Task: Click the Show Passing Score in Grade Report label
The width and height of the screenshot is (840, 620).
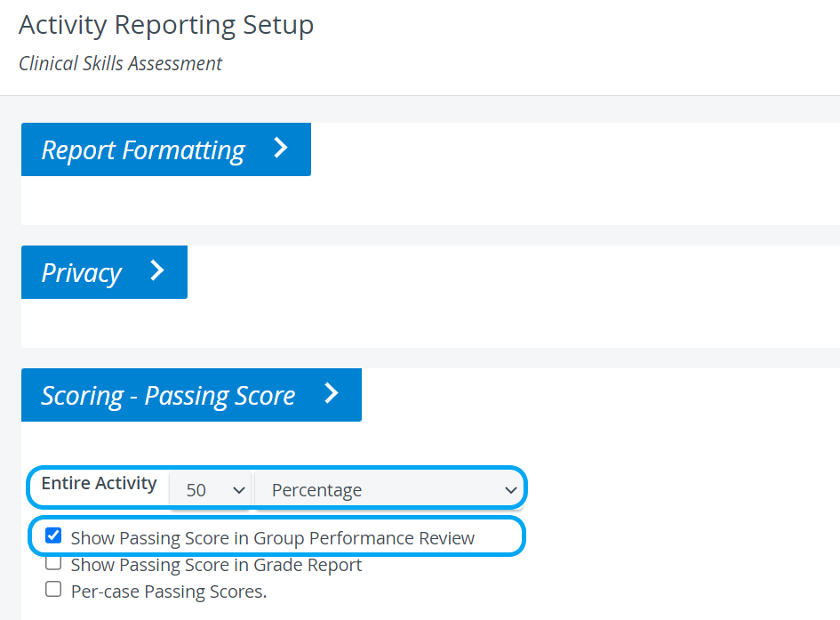Action: coord(216,565)
